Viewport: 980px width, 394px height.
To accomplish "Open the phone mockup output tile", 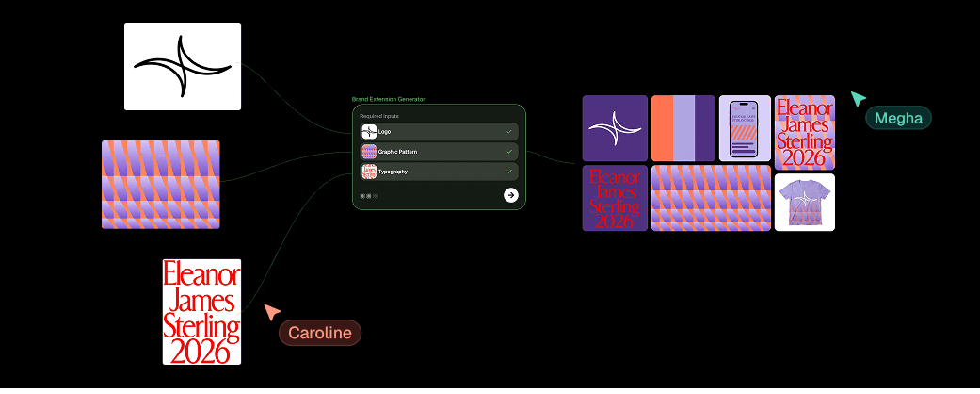I will [745, 128].
